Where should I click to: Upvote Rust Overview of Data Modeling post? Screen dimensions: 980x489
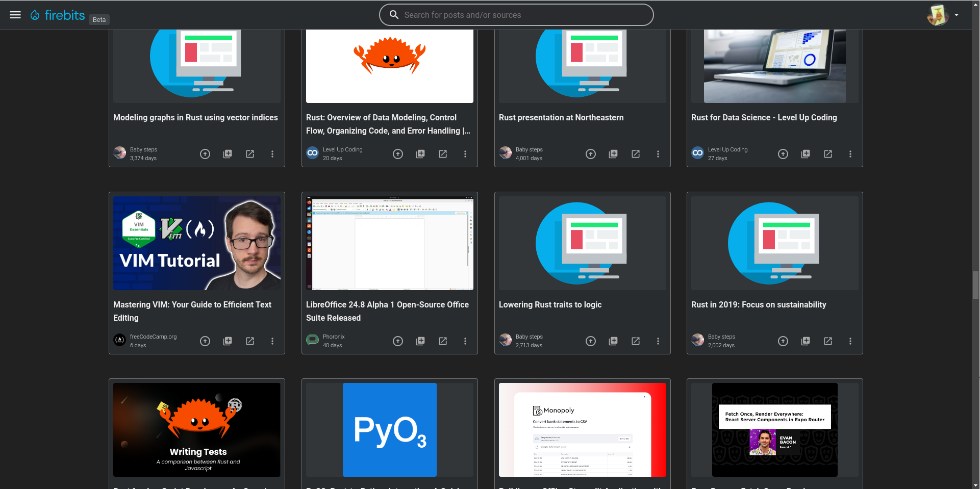point(398,154)
